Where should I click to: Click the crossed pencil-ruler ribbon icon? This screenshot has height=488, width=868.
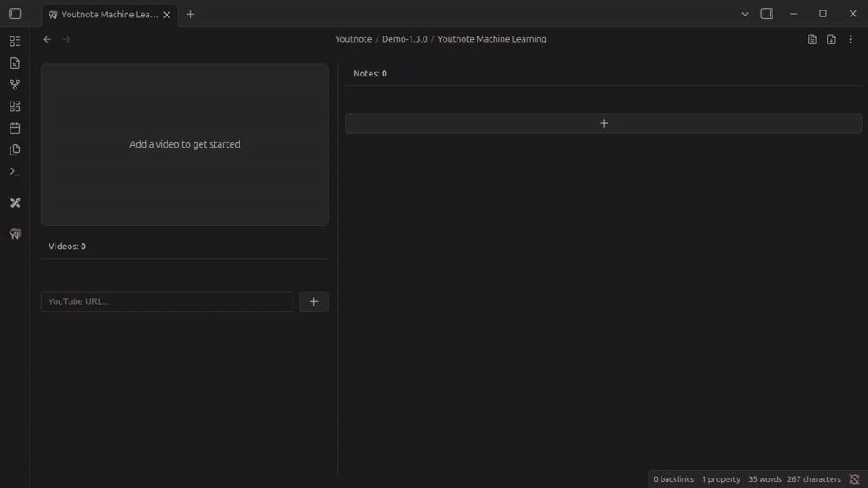[x=15, y=202]
